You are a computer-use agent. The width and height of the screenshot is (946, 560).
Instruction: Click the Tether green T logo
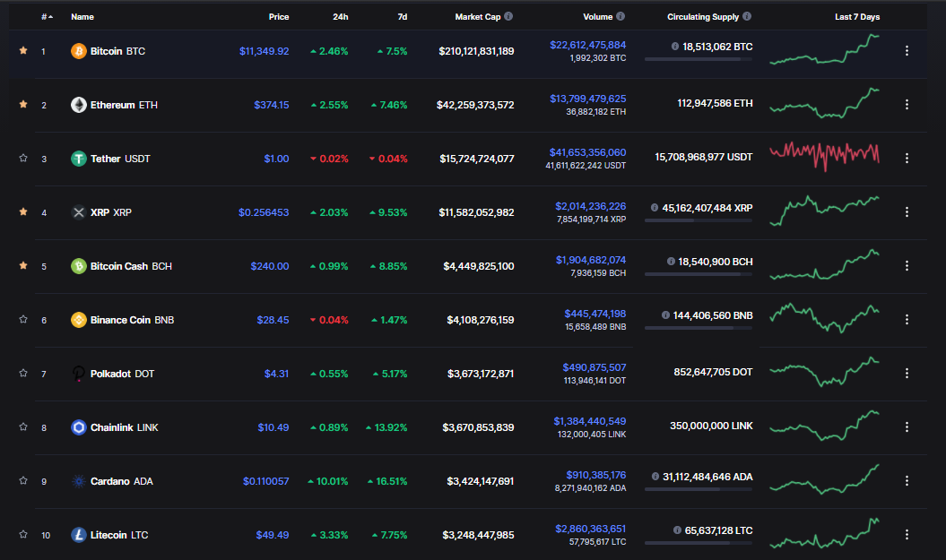(78, 159)
